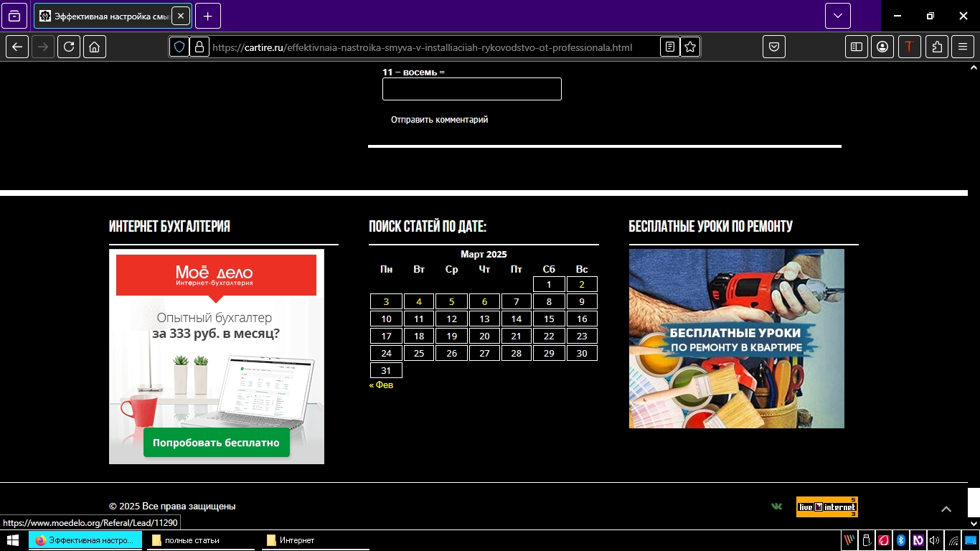This screenshot has width=980, height=551.
Task: Select calendar cell 20
Action: 484,336
